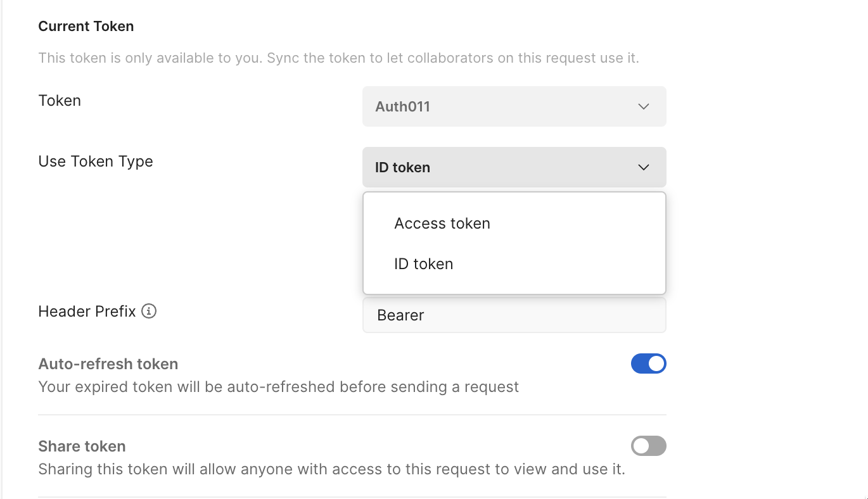Select ID token from the open list
This screenshot has width=868, height=499.
pos(423,263)
